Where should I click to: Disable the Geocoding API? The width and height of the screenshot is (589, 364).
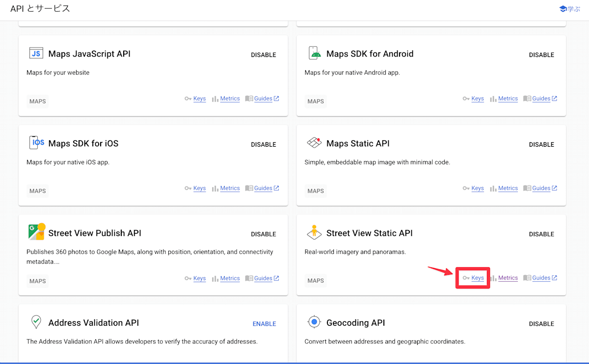click(541, 324)
